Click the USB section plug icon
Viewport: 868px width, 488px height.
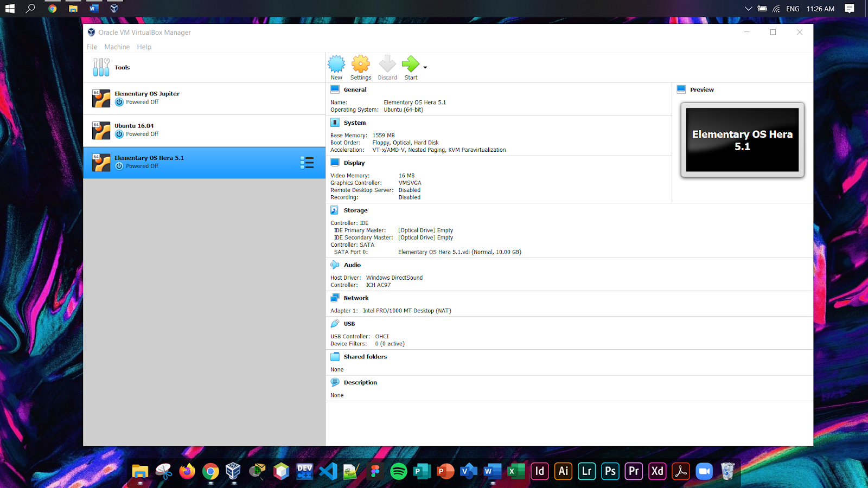[x=335, y=324]
